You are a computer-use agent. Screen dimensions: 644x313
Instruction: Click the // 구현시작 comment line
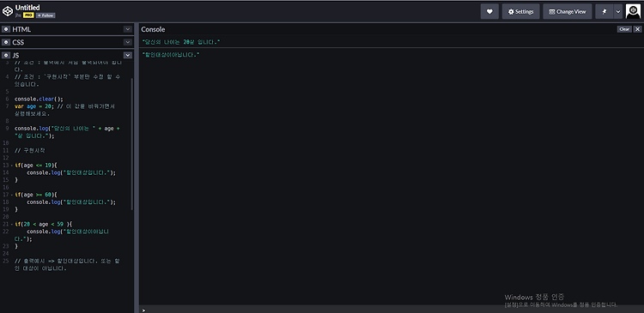pos(29,151)
